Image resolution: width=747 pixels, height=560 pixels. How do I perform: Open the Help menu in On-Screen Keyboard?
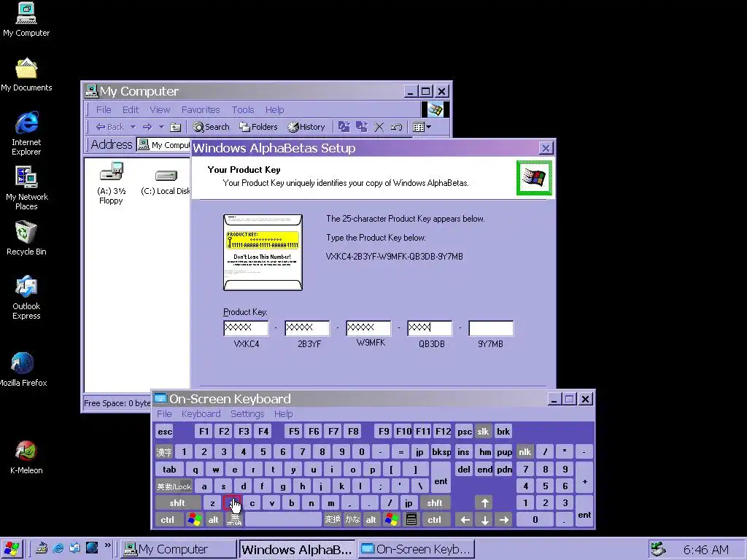[x=284, y=414]
